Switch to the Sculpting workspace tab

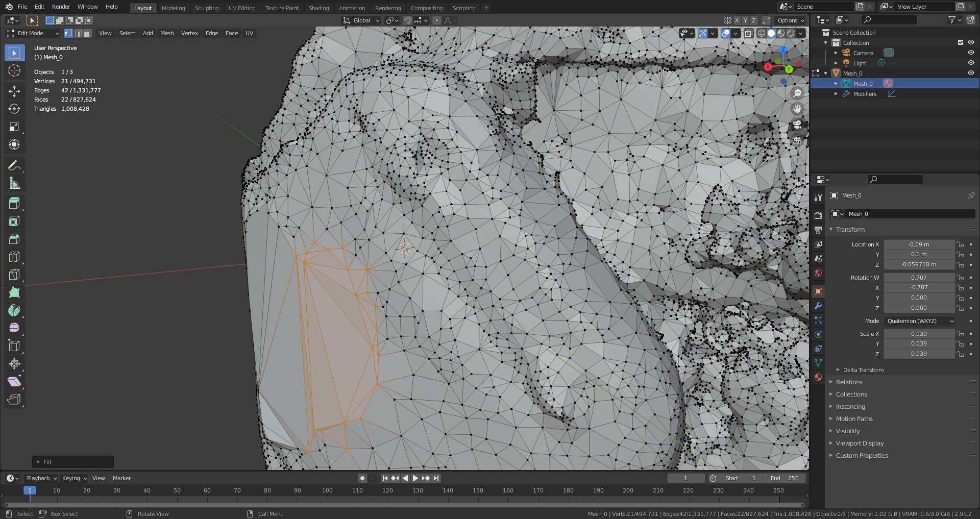pos(206,8)
